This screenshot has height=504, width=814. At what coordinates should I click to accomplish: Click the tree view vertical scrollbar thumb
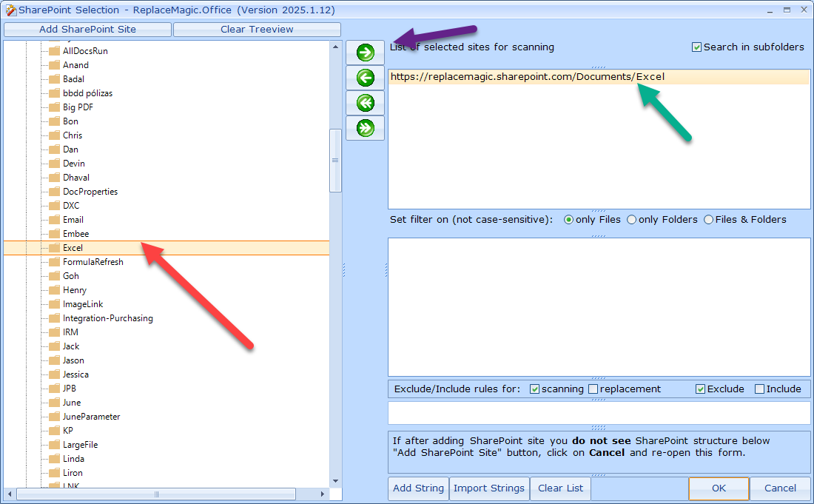point(335,160)
